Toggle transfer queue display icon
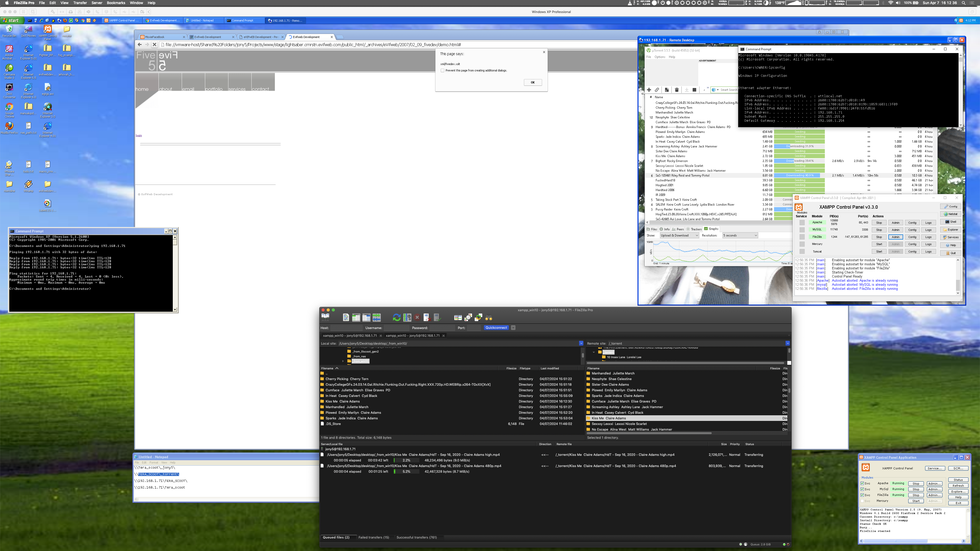The image size is (980, 551). tap(377, 317)
